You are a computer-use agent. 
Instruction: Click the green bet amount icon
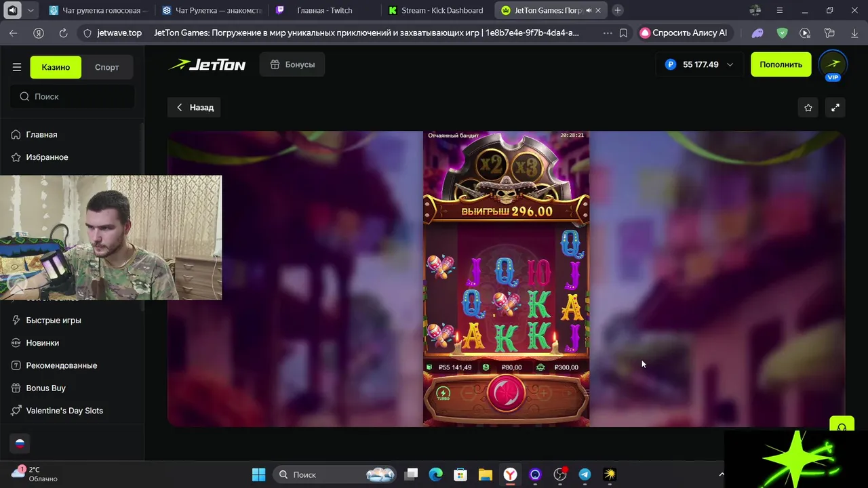coord(486,367)
